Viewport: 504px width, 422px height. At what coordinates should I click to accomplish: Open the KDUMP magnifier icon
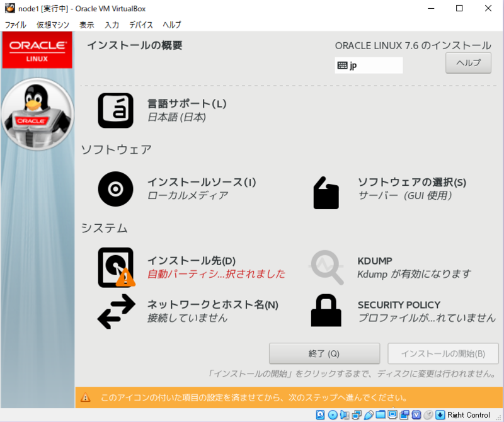tap(326, 268)
